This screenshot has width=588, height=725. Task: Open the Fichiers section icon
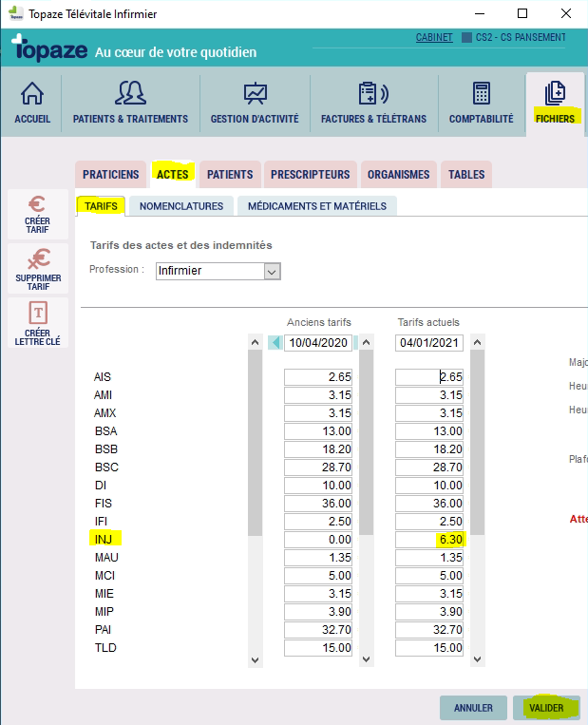[x=555, y=93]
